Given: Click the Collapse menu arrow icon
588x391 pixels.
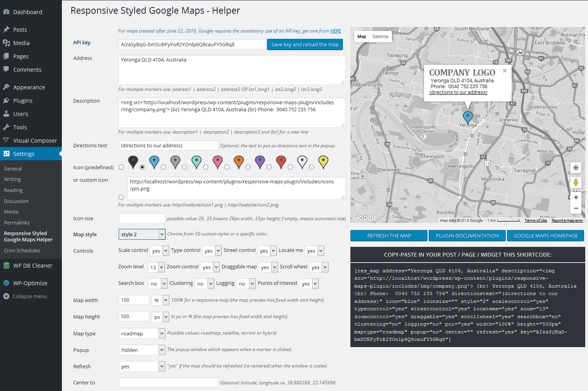Looking at the screenshot, I should [6, 296].
